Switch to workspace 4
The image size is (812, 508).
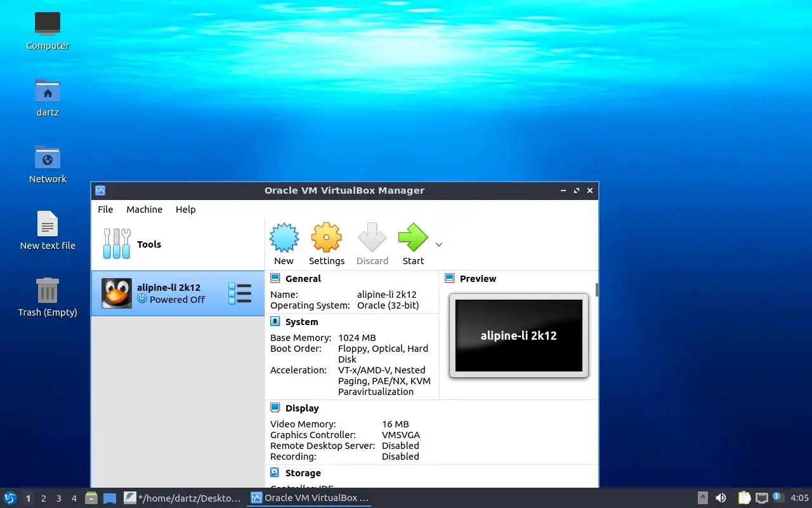click(74, 498)
